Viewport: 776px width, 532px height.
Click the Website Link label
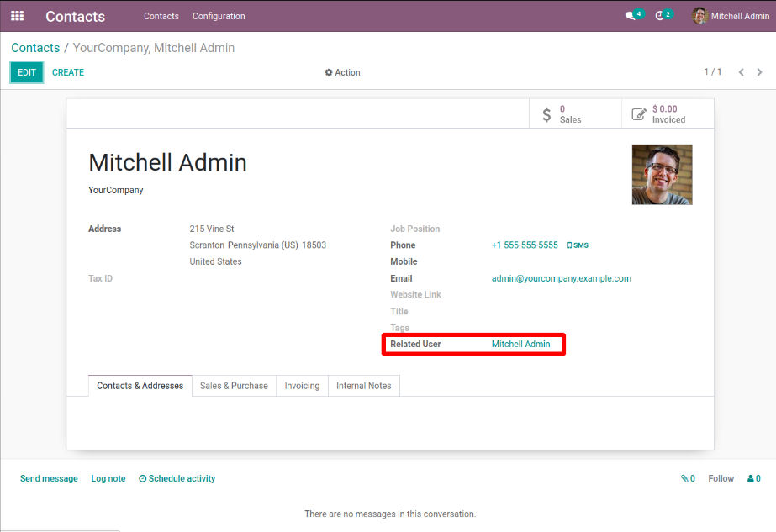pyautogui.click(x=415, y=295)
